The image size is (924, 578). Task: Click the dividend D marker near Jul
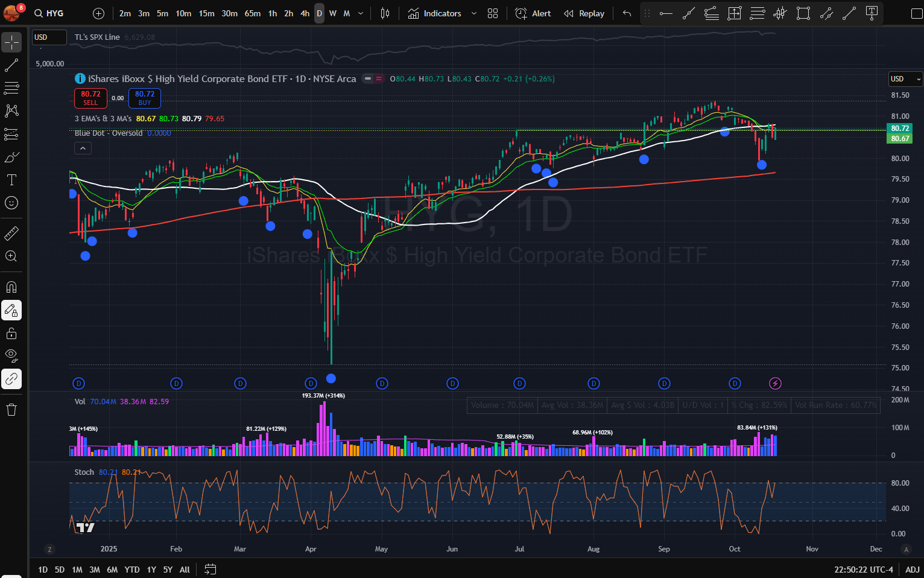click(519, 383)
